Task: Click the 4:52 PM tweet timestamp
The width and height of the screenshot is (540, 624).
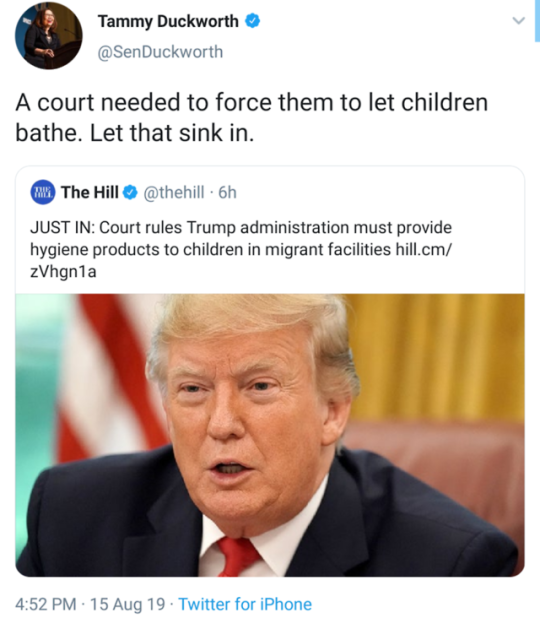Action: pyautogui.click(x=46, y=604)
